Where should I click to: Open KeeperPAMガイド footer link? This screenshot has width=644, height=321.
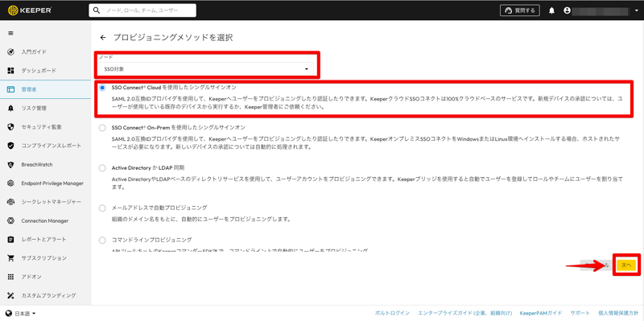pos(541,313)
